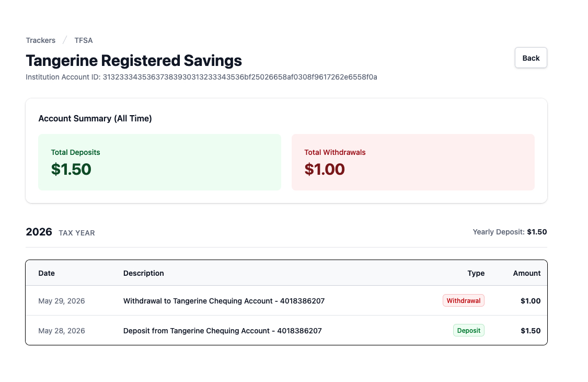This screenshot has height=382, width=588.
Task: Select the Withdrawal to Tangerine Chequing description
Action: pyautogui.click(x=224, y=301)
